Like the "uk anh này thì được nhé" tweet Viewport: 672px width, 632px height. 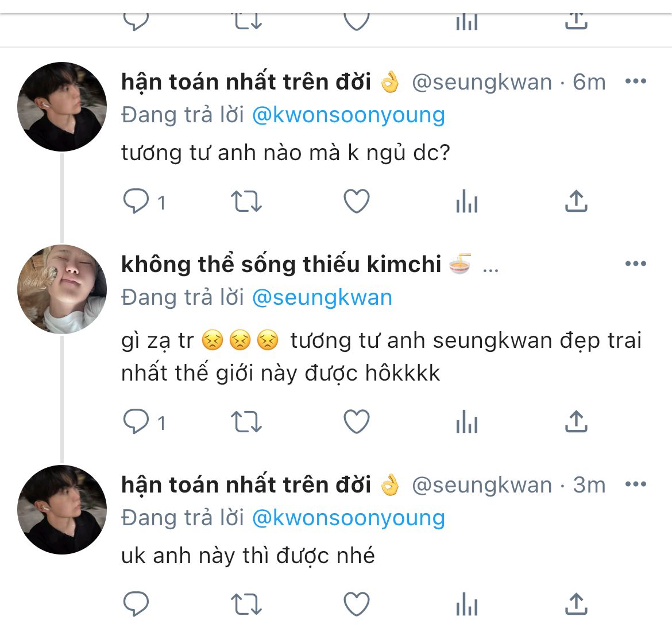(356, 604)
